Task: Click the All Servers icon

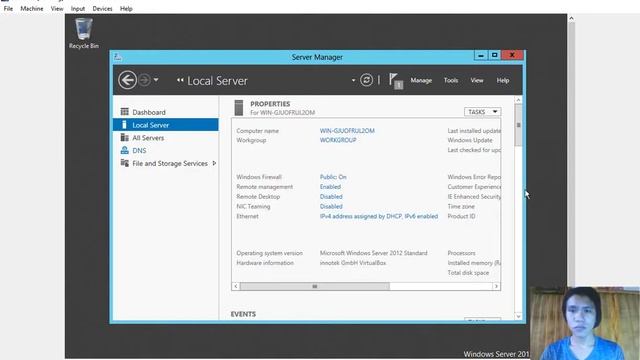Action: [x=124, y=138]
